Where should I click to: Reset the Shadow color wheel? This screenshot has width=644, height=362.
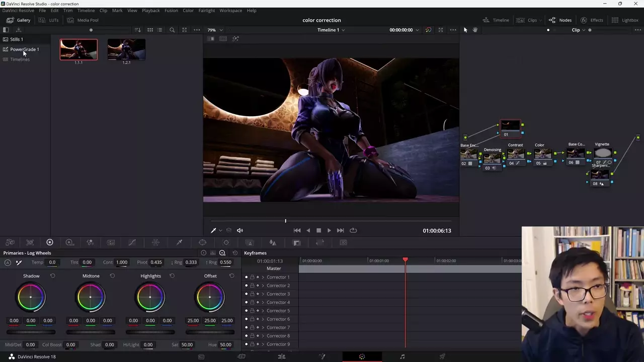[x=53, y=276]
